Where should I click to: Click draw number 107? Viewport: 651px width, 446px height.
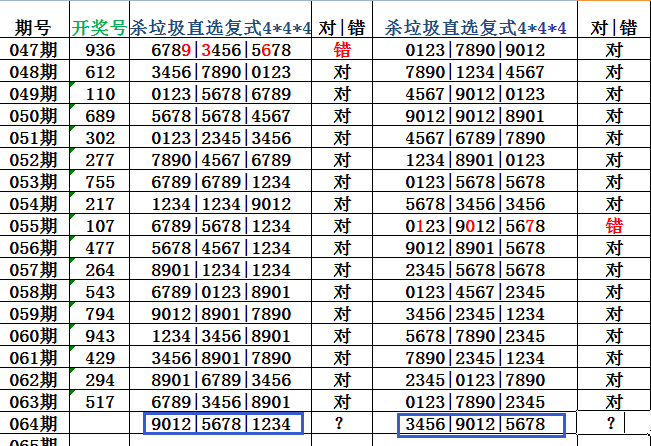[100, 226]
